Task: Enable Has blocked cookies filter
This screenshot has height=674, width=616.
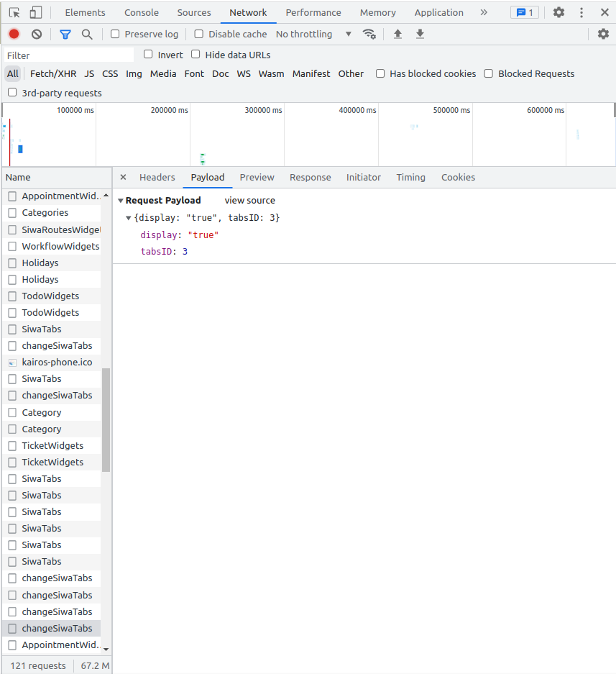Action: pos(380,73)
